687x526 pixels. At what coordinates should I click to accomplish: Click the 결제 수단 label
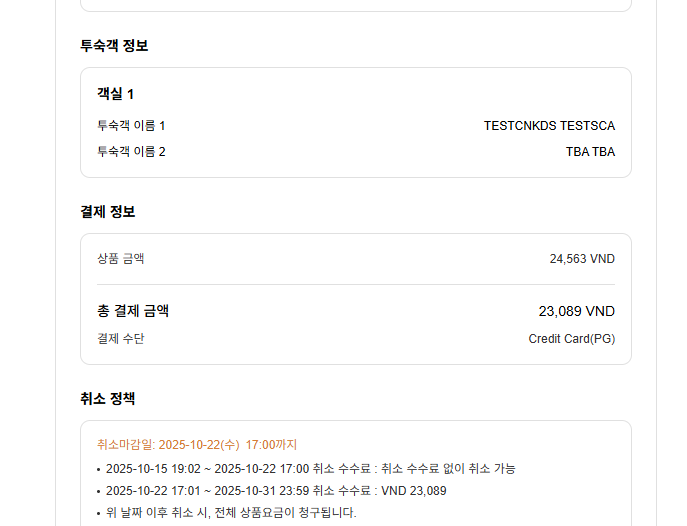point(121,339)
